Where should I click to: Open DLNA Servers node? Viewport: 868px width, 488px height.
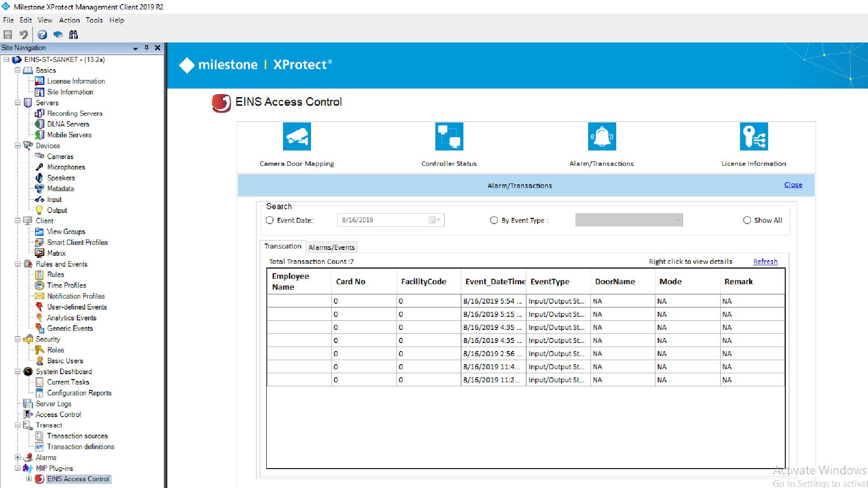68,124
